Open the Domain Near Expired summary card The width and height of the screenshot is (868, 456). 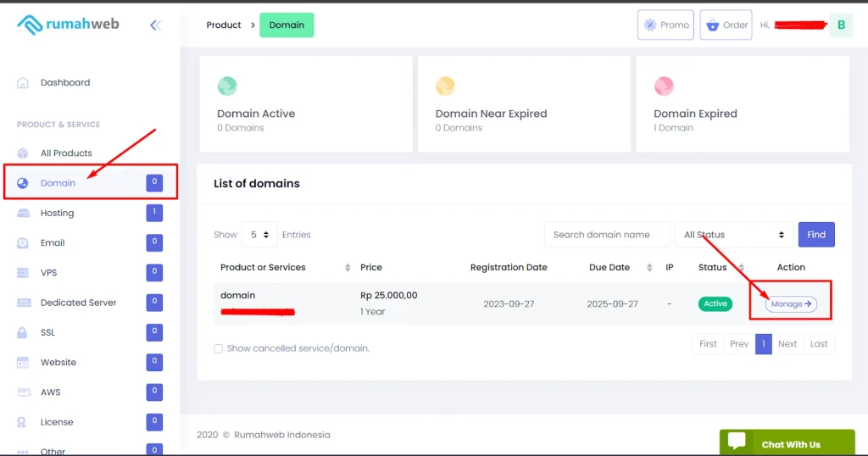click(x=524, y=103)
